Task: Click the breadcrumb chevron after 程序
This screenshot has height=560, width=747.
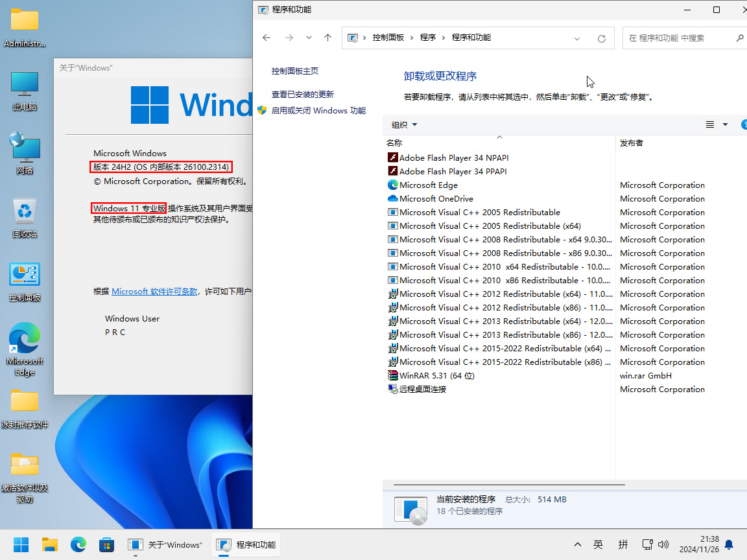Action: (x=444, y=38)
